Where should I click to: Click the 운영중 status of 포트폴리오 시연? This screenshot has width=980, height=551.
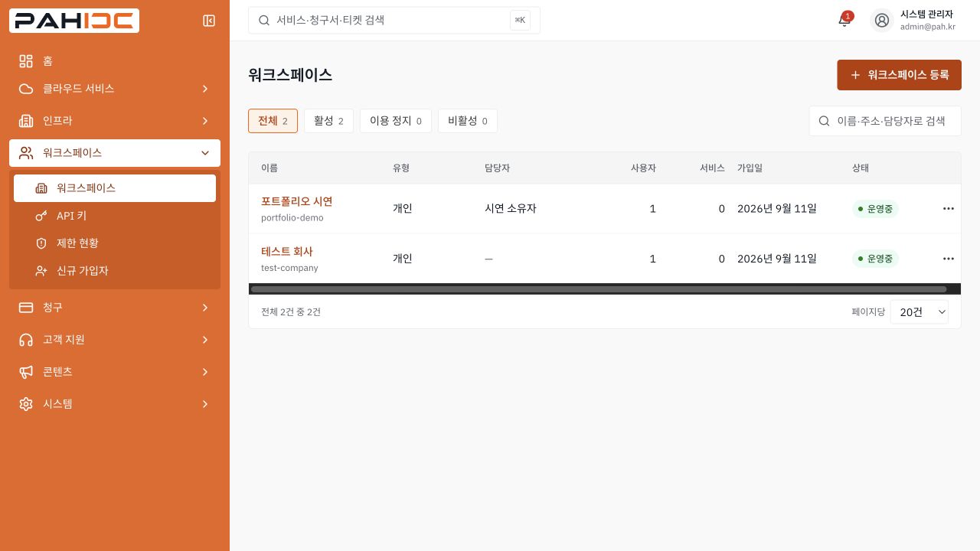click(x=875, y=208)
